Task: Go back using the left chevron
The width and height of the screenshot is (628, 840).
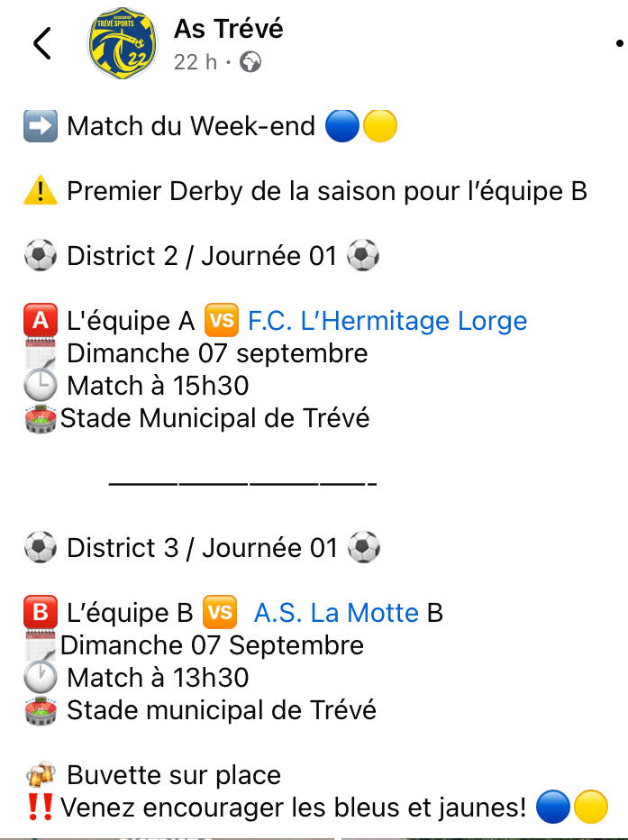Action: [x=42, y=43]
